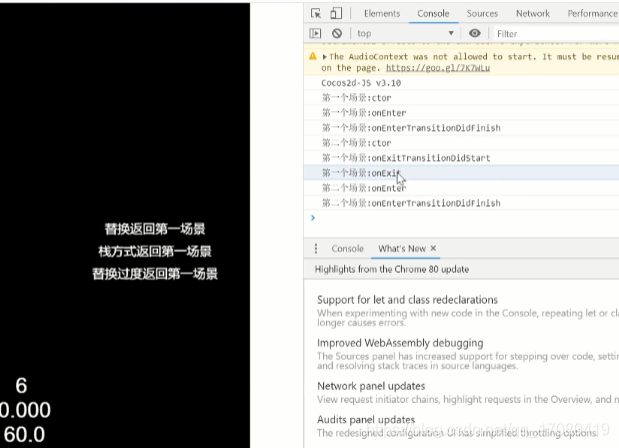The height and width of the screenshot is (448, 619).
Task: Select the 第二个场景:onEnter log line
Action: 461,188
